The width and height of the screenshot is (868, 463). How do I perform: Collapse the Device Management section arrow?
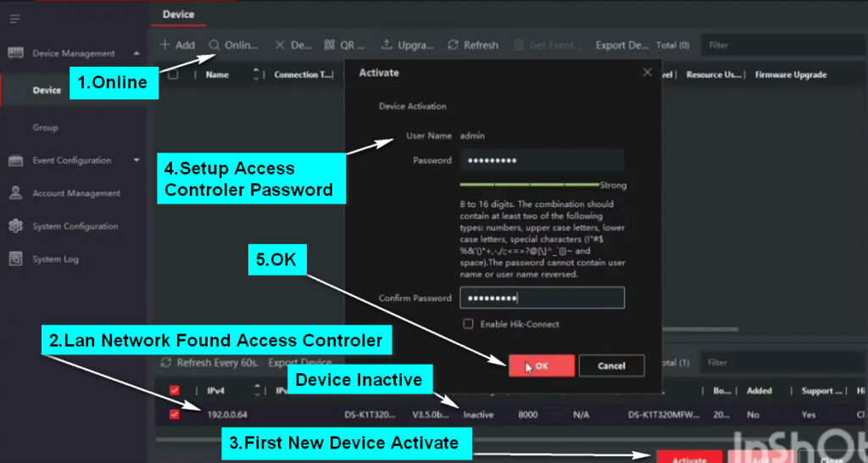(x=136, y=53)
